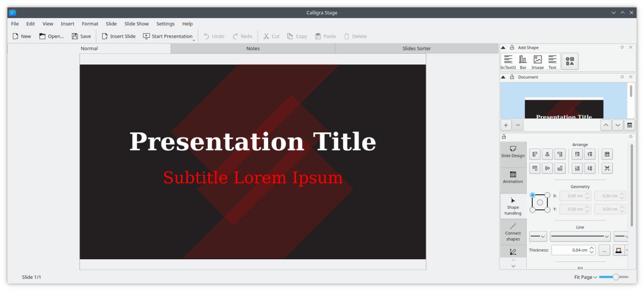Open the Start Presentation dropdown arrow
The image size is (644, 291).
click(x=194, y=38)
